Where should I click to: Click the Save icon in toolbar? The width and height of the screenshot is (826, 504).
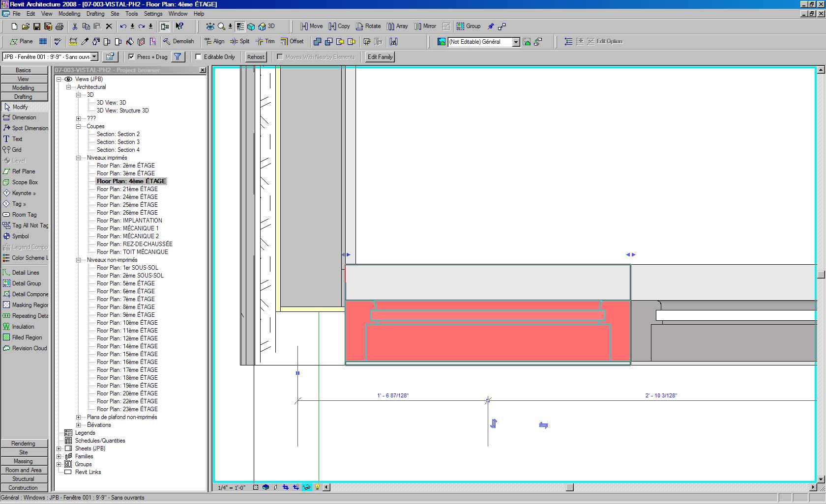37,27
